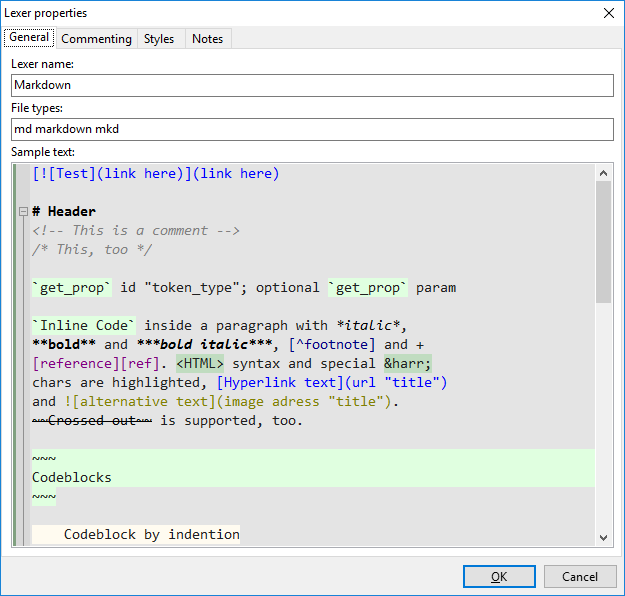625x596 pixels.
Task: Click the '# Header' line
Action: click(64, 211)
